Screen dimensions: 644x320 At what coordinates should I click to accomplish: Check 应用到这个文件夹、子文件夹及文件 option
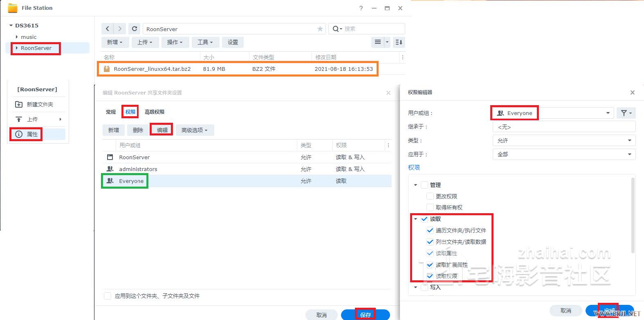(108, 296)
